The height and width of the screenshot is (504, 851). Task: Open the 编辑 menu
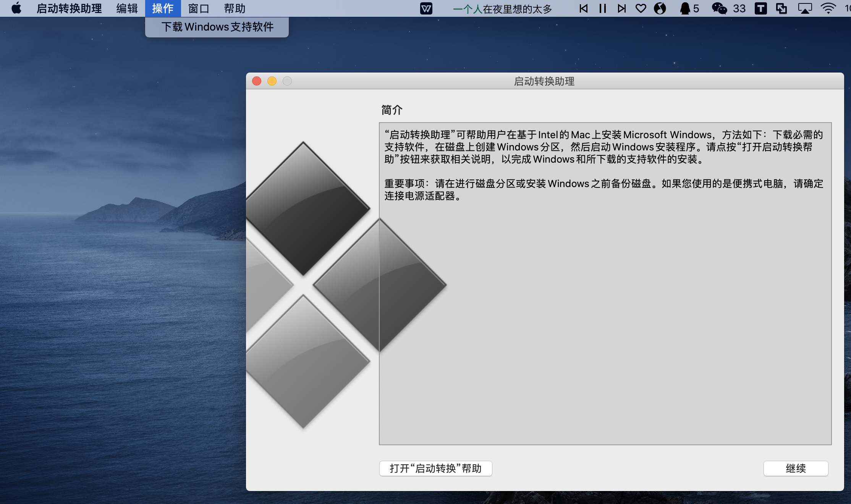[127, 8]
